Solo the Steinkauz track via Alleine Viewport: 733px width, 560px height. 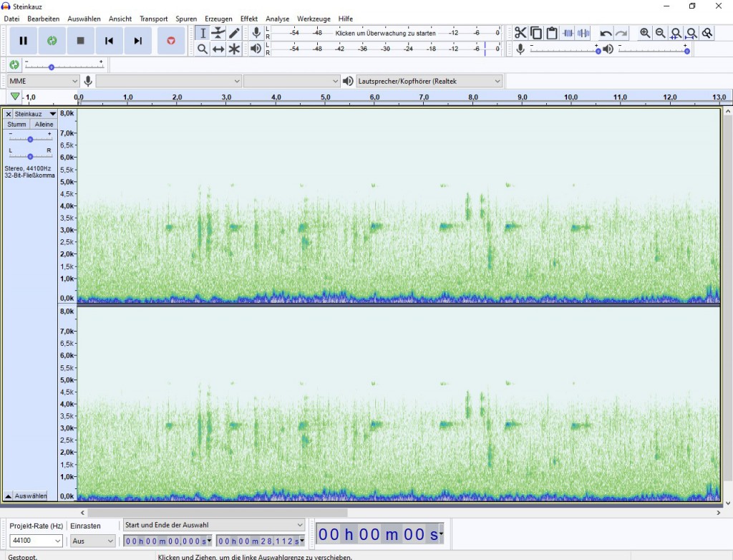pyautogui.click(x=44, y=124)
